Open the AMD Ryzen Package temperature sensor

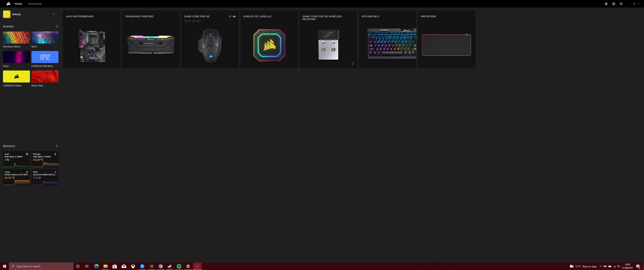(x=45, y=159)
